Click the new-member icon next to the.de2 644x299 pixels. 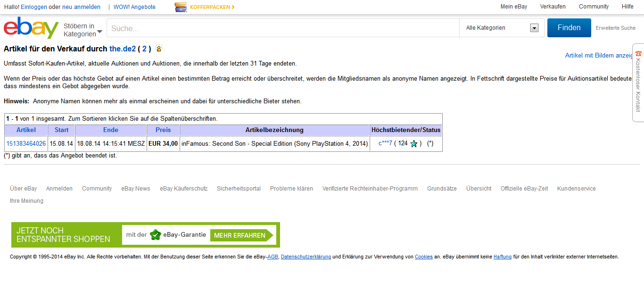coord(159,49)
